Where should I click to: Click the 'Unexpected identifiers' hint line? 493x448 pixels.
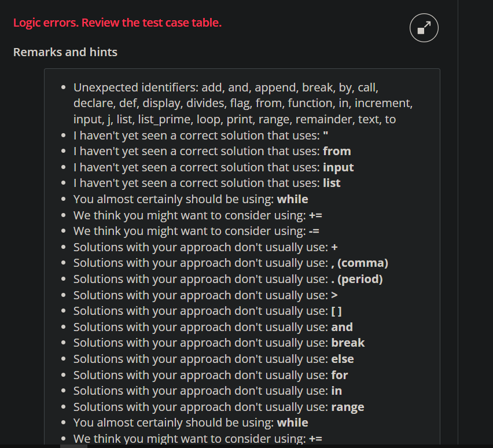click(x=242, y=103)
